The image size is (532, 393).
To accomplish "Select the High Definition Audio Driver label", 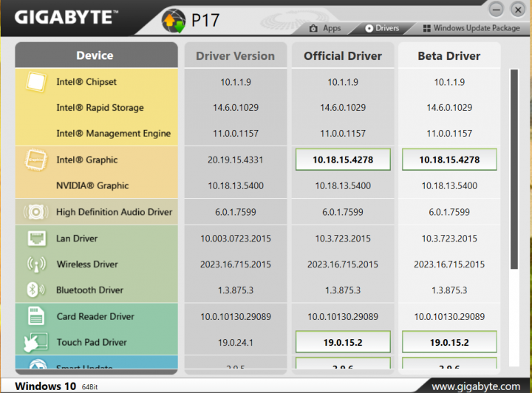I will click(114, 212).
